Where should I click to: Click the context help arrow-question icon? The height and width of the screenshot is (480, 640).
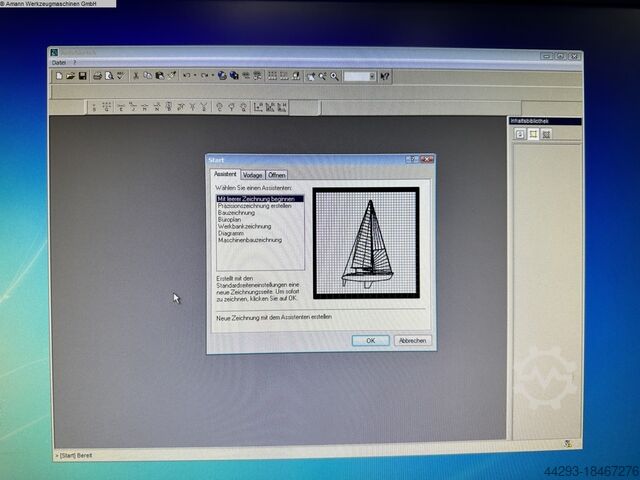pos(385,76)
